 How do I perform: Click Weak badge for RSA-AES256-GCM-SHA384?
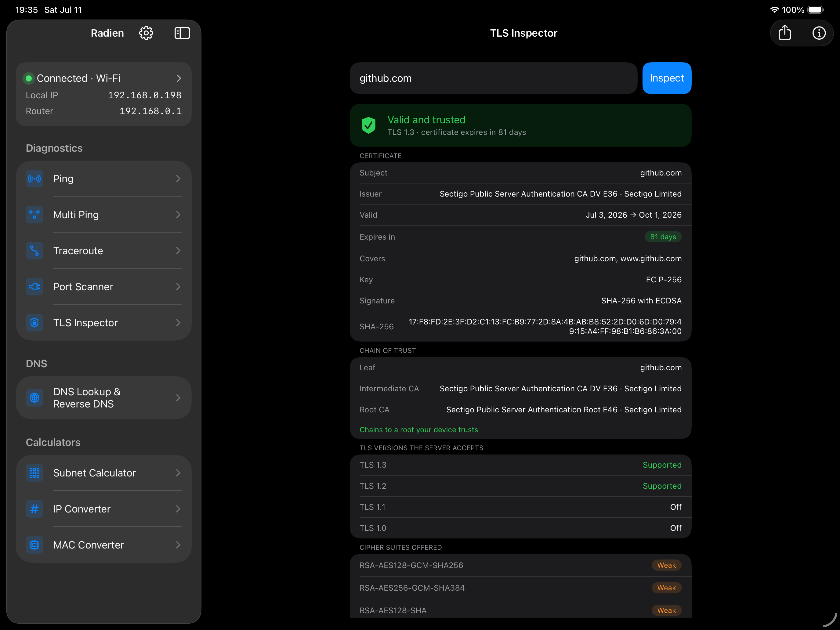pyautogui.click(x=666, y=588)
